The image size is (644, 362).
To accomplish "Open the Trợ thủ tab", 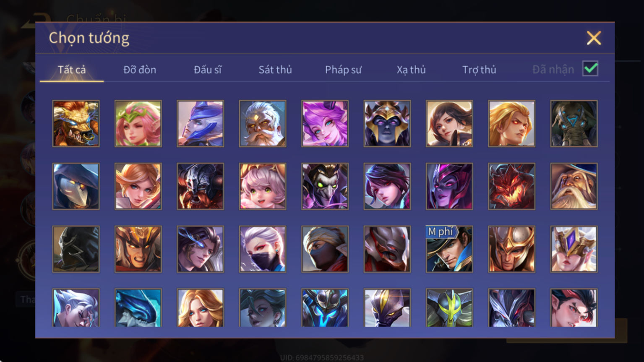I will [x=479, y=70].
